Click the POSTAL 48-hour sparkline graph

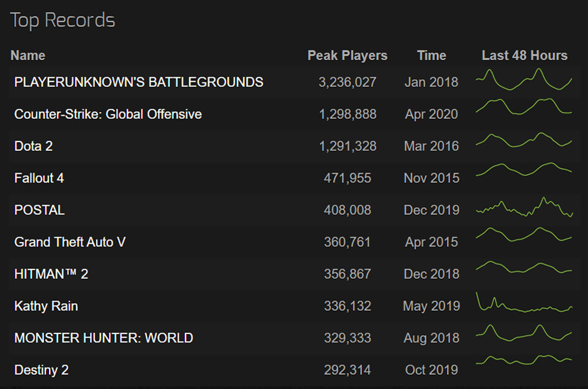(x=524, y=208)
